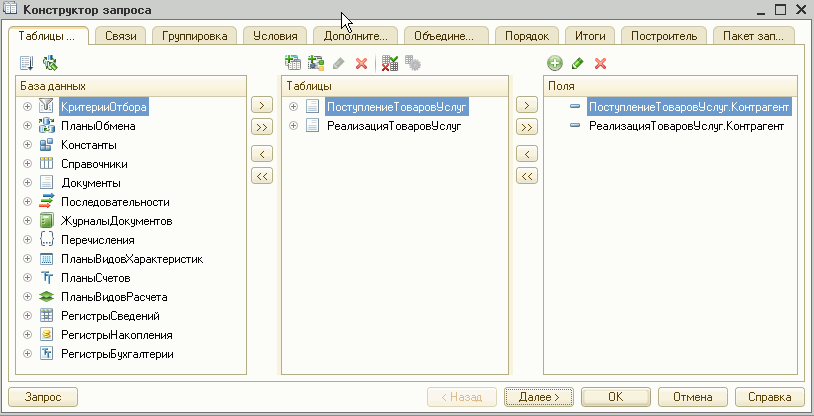Click the red delete field icon above Поля
This screenshot has width=814, height=416.
(x=601, y=63)
